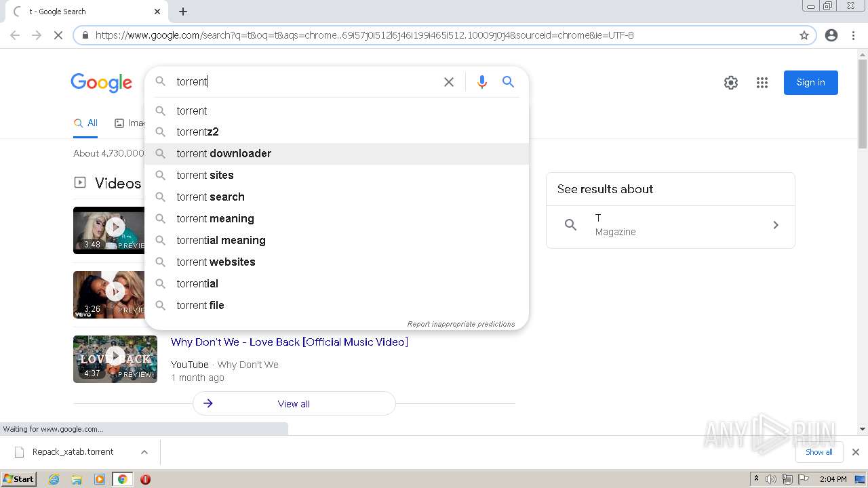The height and width of the screenshot is (488, 868).
Task: Open Chrome's three-dot menu
Action: [x=853, y=35]
